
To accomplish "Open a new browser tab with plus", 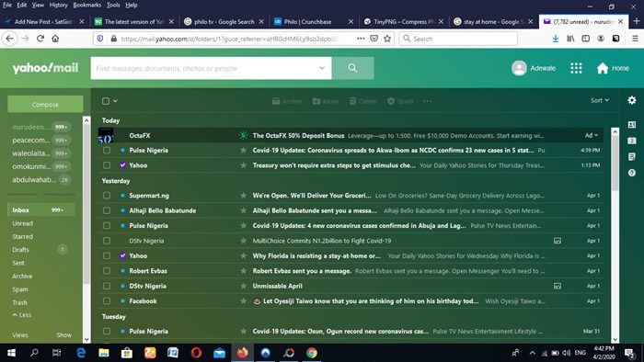I will [x=637, y=21].
